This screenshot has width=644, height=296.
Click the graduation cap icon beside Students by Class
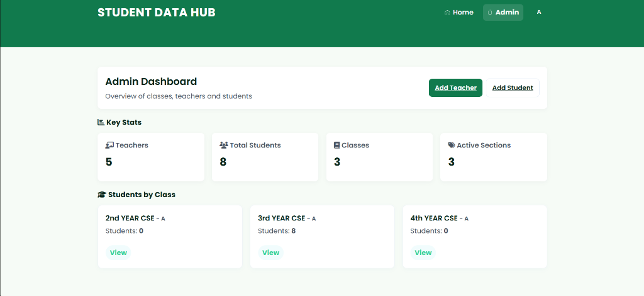(102, 195)
